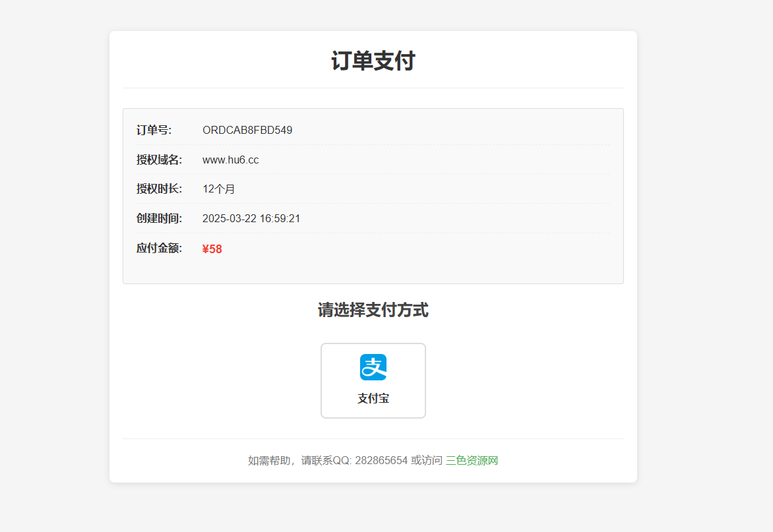Screen dimensions: 773x532
Task: Click the QQ number 282865654
Action: tap(381, 460)
